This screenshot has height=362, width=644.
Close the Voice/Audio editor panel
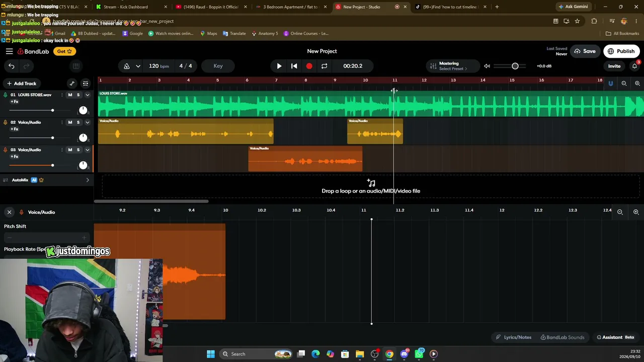point(9,212)
